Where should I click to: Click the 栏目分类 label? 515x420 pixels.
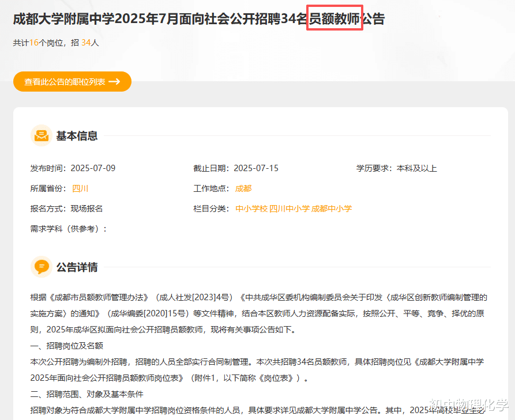point(211,209)
